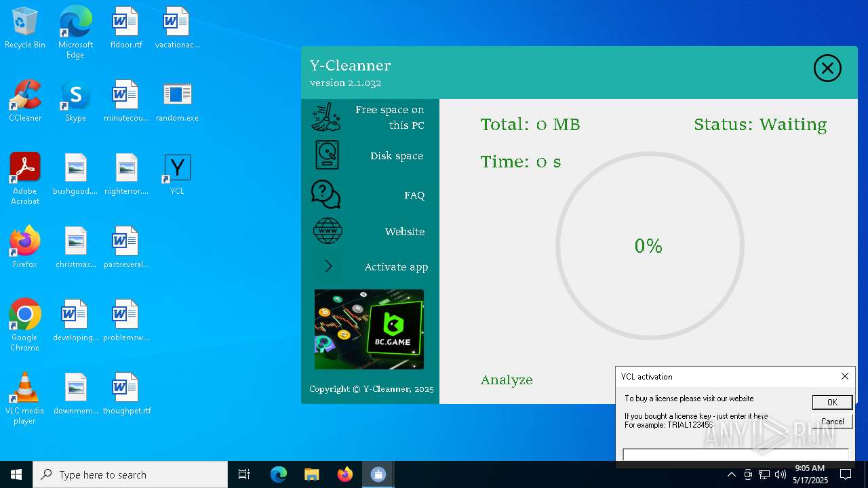
Task: Select Microsoft Edge desktop shortcut
Action: click(75, 33)
